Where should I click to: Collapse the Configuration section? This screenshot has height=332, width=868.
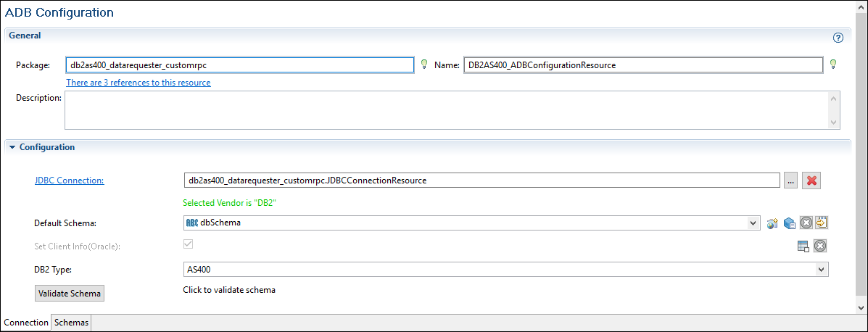tap(12, 147)
